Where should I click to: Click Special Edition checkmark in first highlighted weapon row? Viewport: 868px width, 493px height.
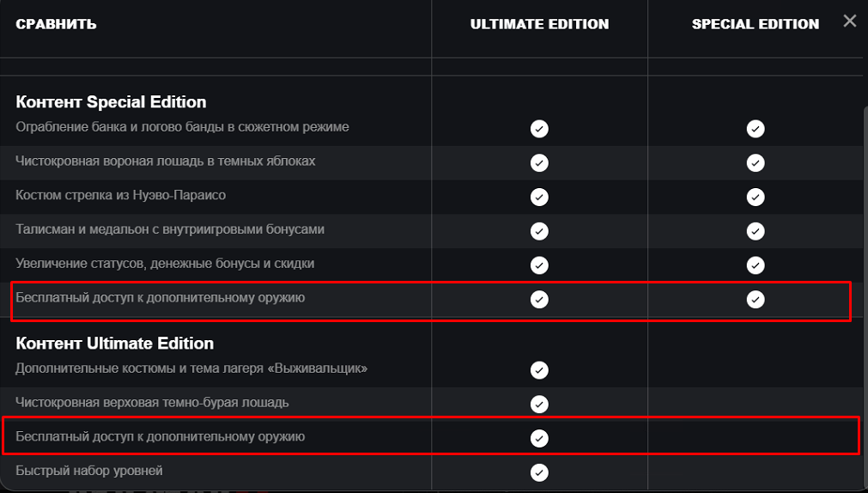[756, 300]
